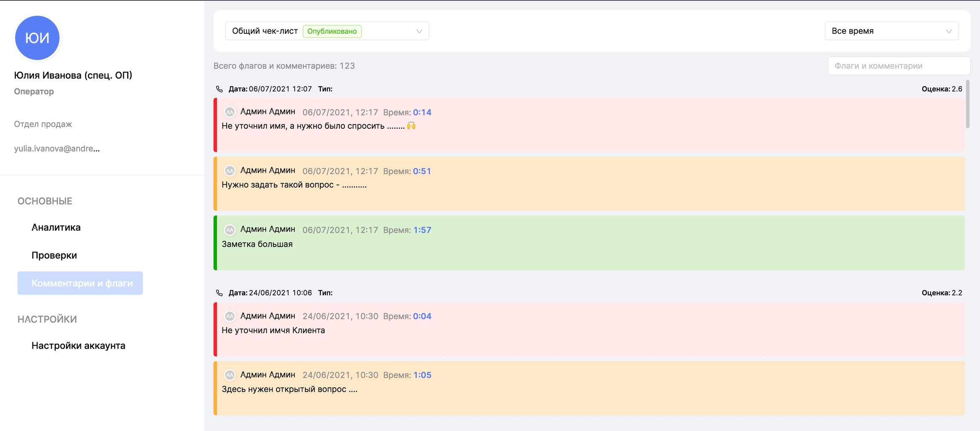
Task: Open Настройки аккаунта
Action: pos(78,346)
